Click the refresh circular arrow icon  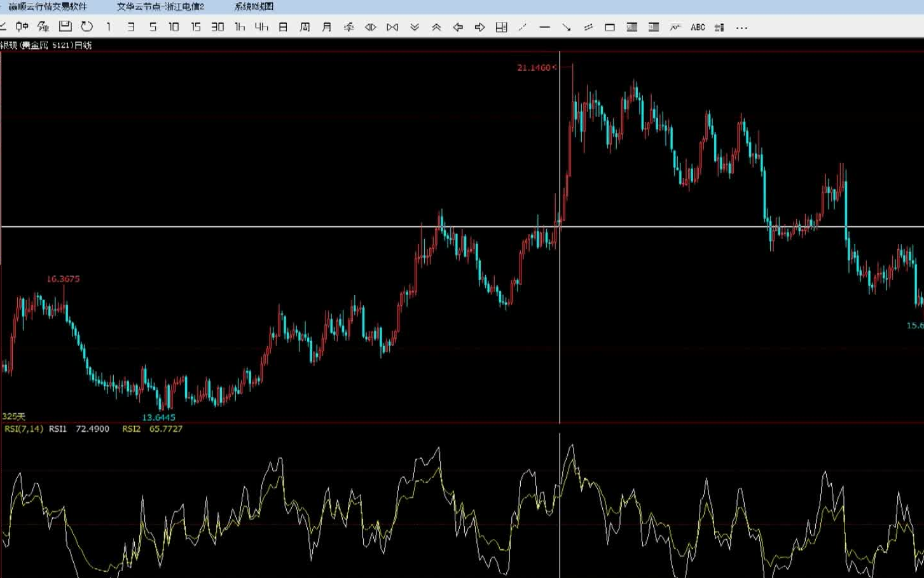click(87, 27)
